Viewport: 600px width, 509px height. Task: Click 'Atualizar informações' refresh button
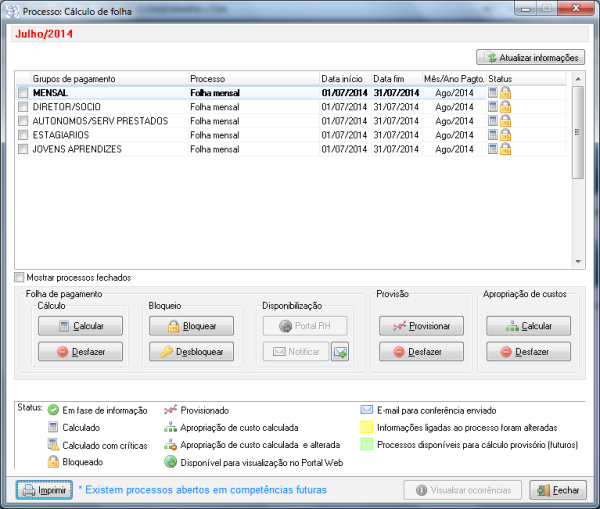[530, 57]
